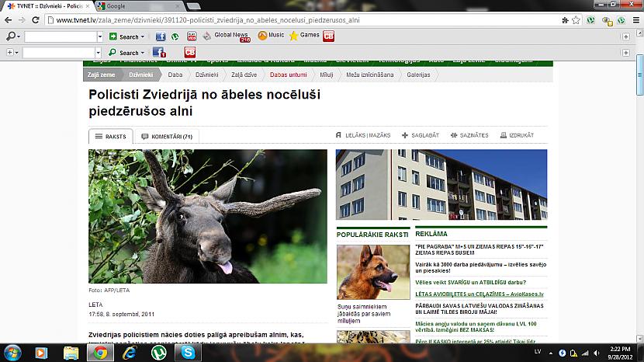Screen dimensions: 644x362
Task: Switch to the Google tab
Action: pyautogui.click(x=137, y=6)
